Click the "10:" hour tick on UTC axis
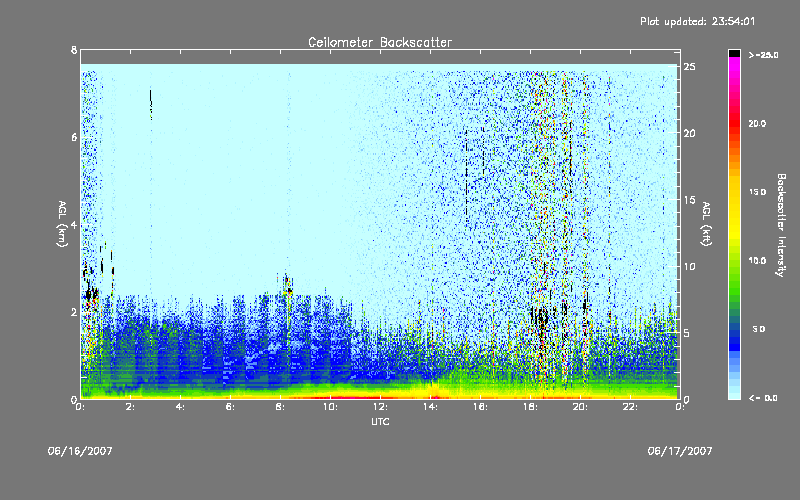This screenshot has height=500, width=800. click(x=330, y=407)
